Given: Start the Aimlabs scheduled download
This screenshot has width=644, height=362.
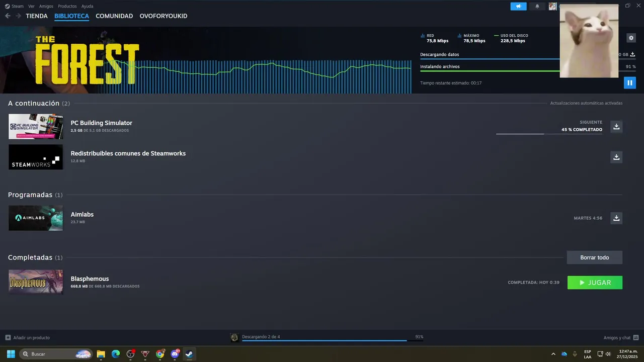Looking at the screenshot, I should 616,218.
